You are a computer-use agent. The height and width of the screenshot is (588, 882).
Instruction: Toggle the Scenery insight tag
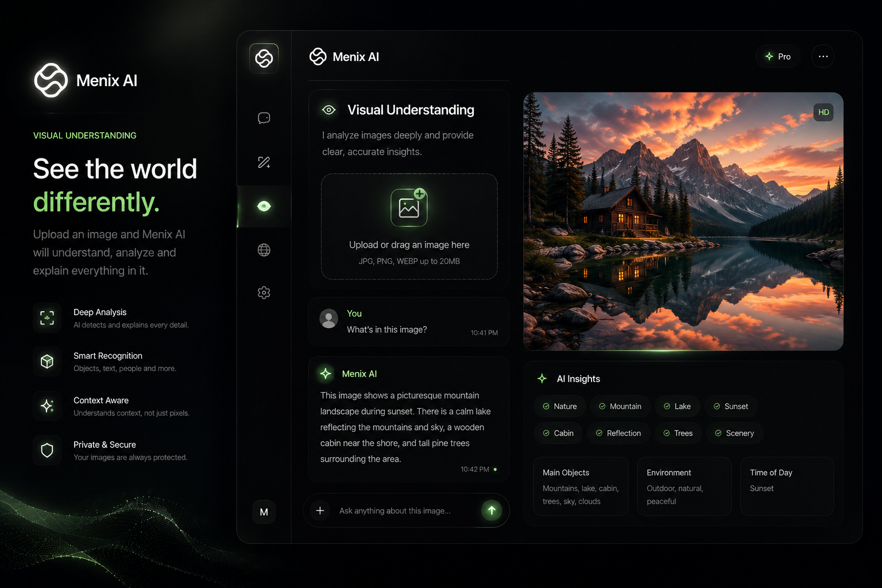click(x=735, y=433)
